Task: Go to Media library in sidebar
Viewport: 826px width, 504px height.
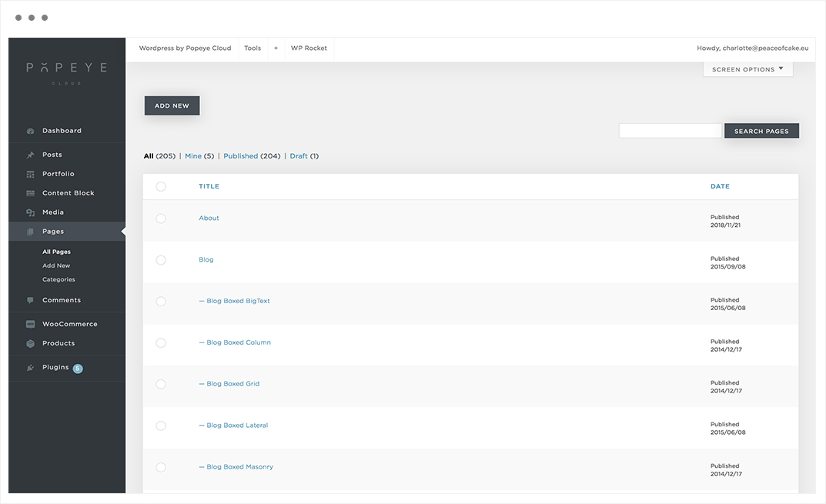Action: [x=52, y=212]
